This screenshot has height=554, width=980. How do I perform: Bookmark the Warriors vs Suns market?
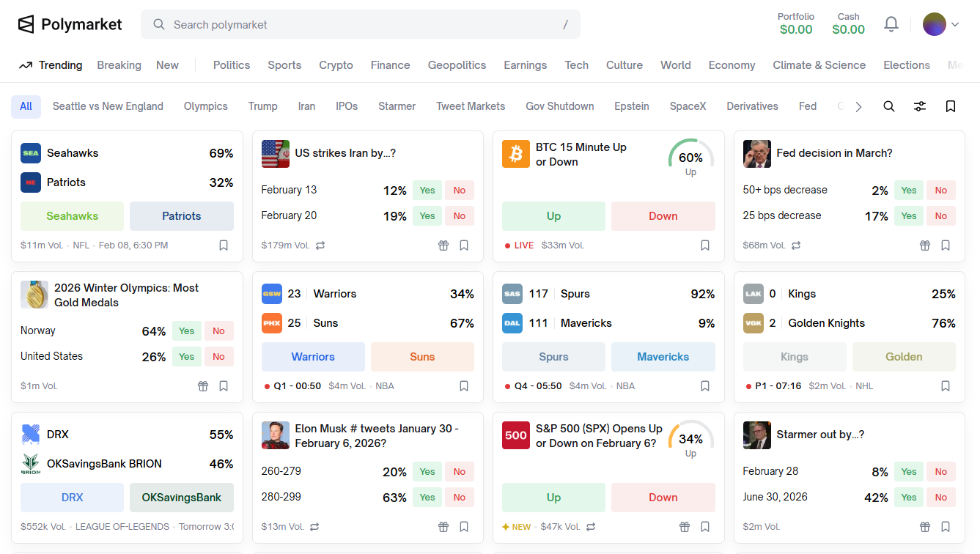pos(464,386)
